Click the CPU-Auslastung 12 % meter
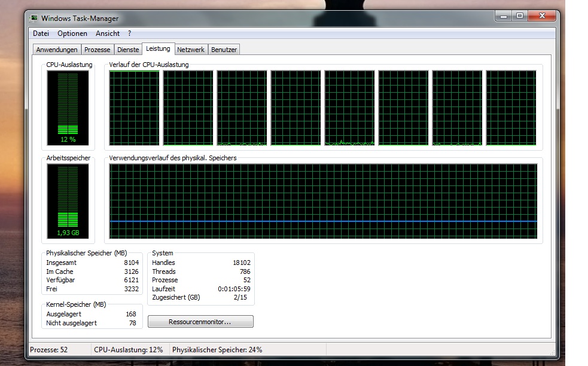The width and height of the screenshot is (588, 366). coord(68,108)
